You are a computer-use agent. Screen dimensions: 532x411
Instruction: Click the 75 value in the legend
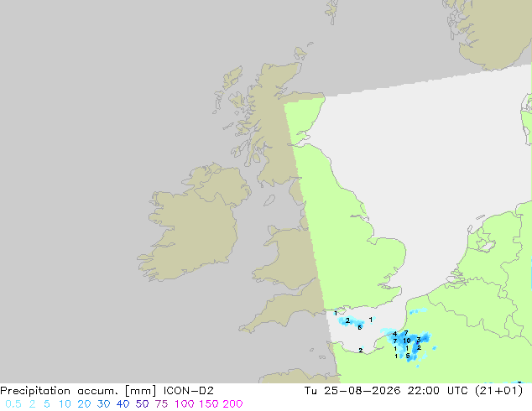coord(161,404)
